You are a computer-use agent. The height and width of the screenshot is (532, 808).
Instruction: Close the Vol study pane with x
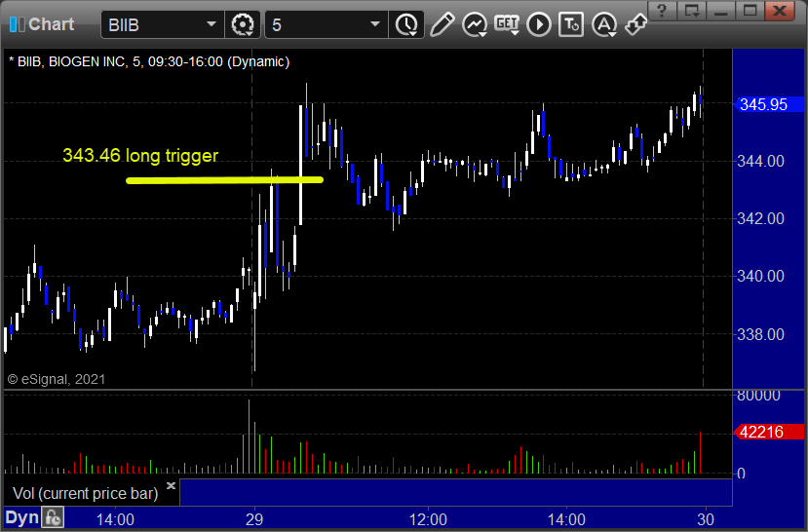[x=172, y=485]
